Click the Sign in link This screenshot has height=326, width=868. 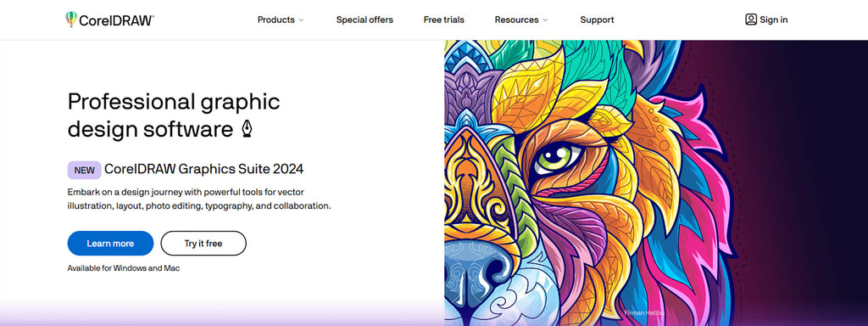point(773,20)
